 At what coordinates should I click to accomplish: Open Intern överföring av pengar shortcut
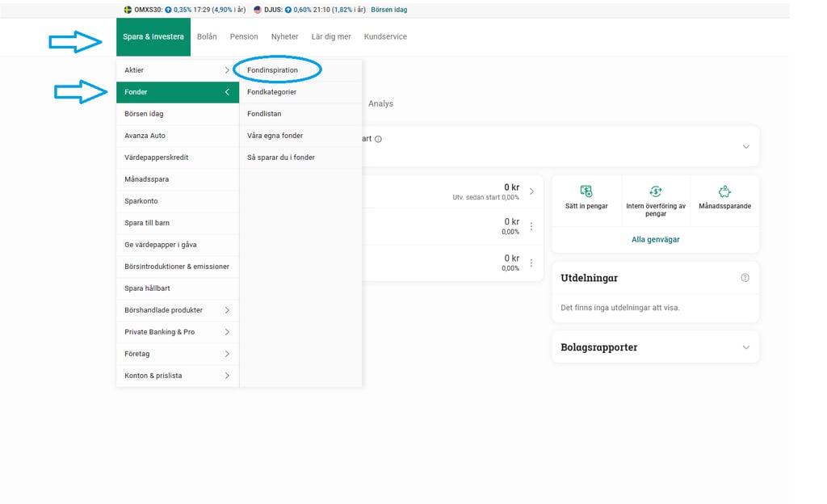click(x=656, y=201)
